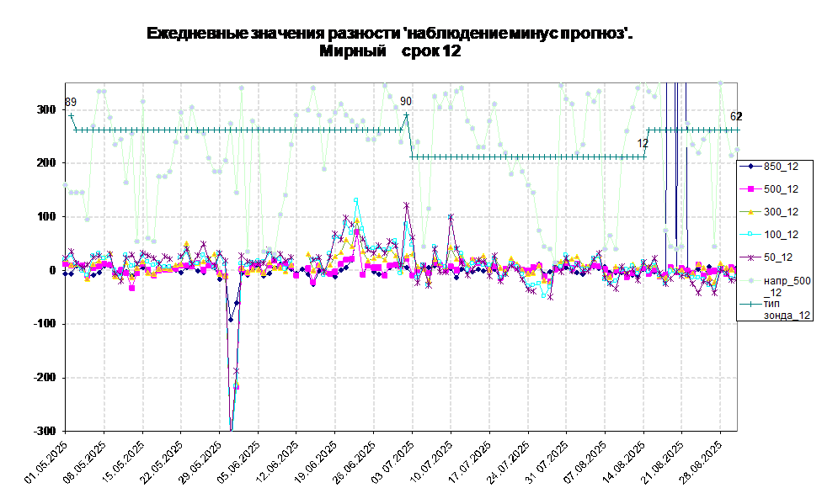This screenshot has width=822, height=504.
Task: Click the напр_500_12 legend text
Action: [x=787, y=286]
